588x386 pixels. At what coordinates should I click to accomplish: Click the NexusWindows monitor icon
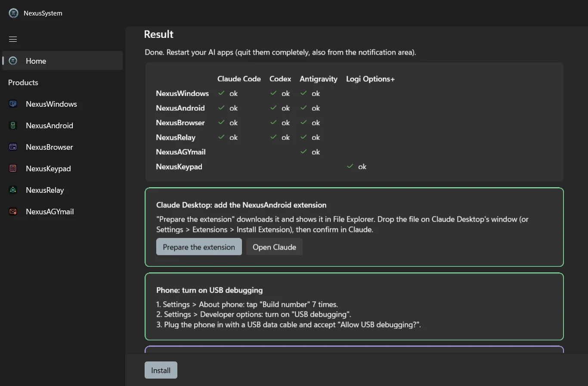click(13, 104)
